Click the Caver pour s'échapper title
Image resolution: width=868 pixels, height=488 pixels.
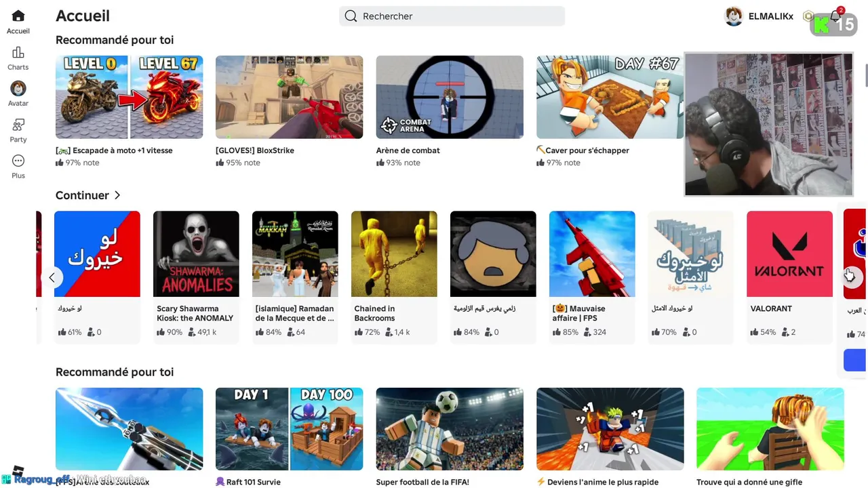click(583, 150)
